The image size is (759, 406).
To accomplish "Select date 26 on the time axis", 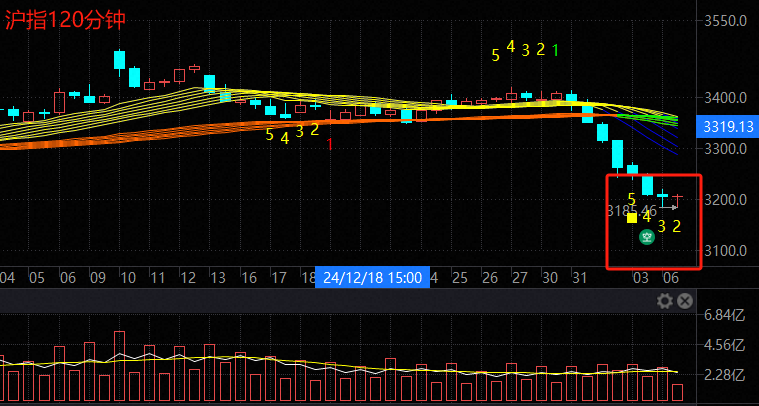I will click(490, 278).
